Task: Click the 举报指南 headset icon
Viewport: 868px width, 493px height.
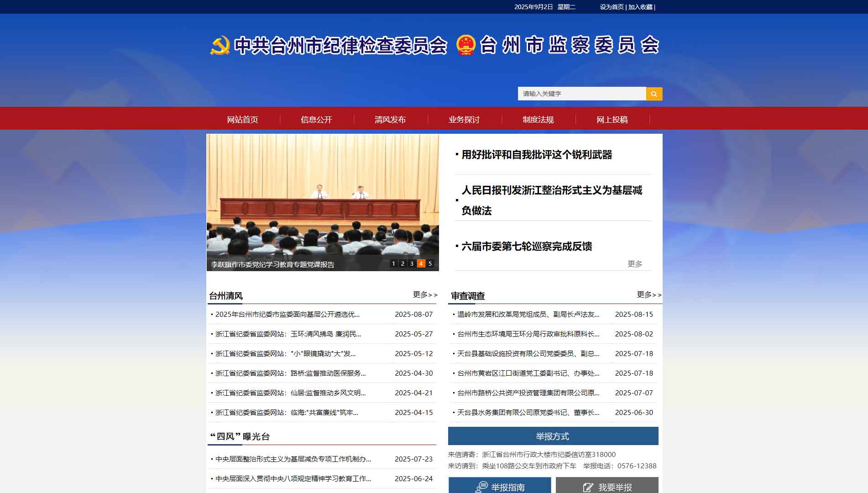Action: point(481,487)
